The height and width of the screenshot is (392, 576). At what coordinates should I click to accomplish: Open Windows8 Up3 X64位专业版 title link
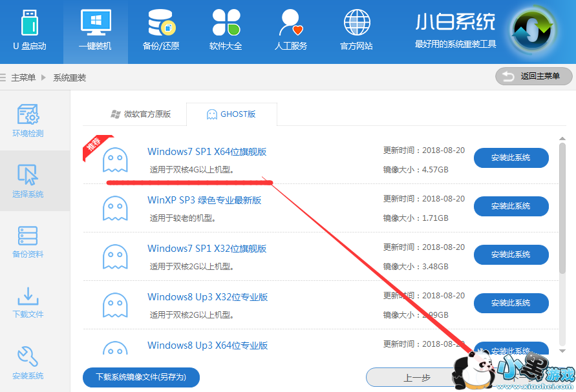208,346
